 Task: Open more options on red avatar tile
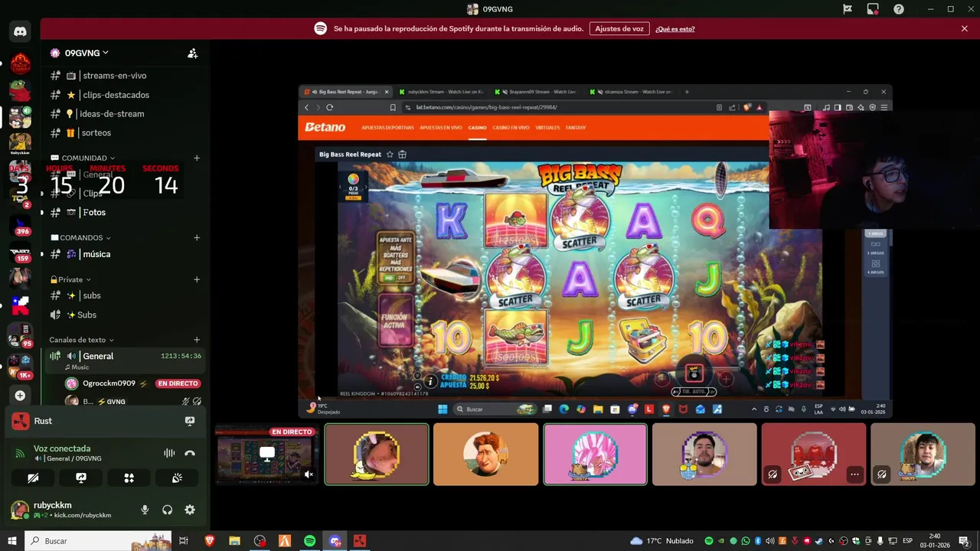(x=854, y=474)
